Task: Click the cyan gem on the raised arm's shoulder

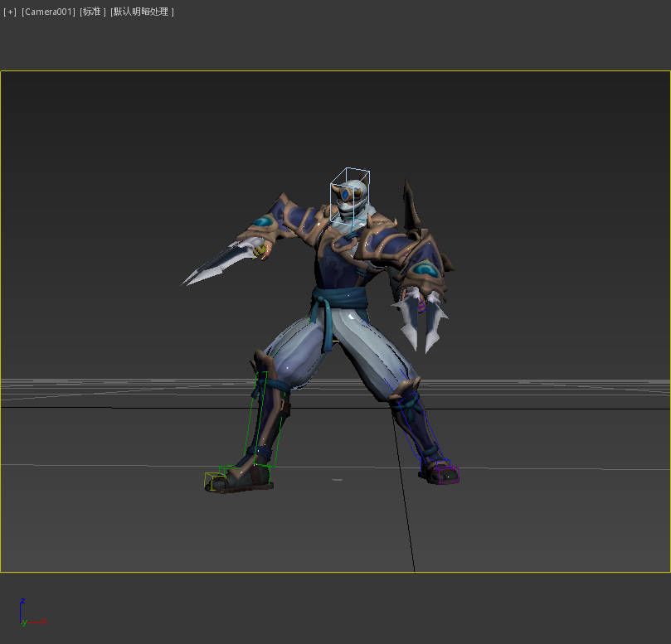Action: [264, 222]
